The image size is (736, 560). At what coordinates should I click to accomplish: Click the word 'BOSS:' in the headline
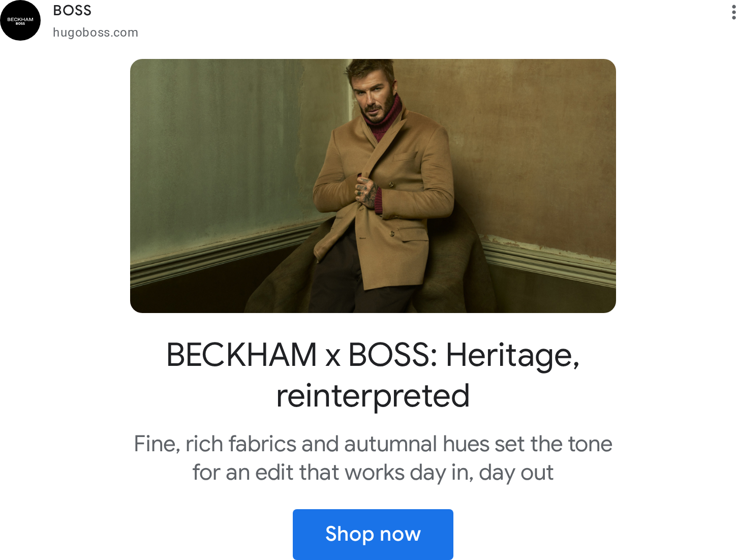click(x=392, y=355)
